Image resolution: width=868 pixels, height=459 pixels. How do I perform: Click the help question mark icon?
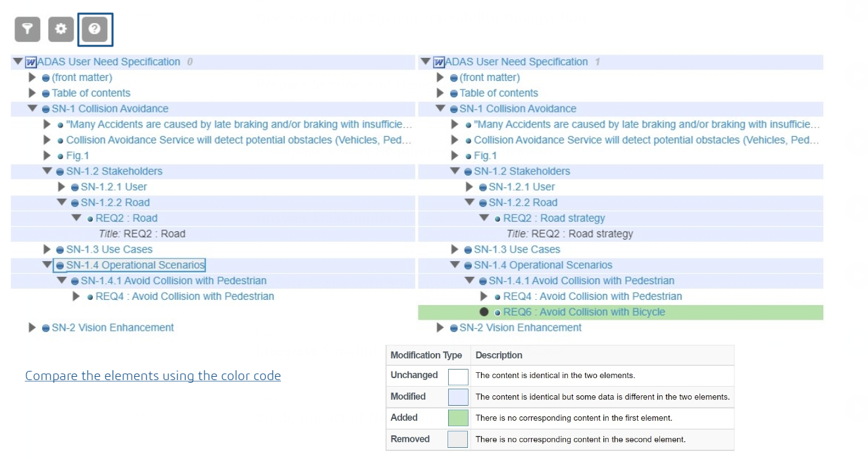click(95, 29)
